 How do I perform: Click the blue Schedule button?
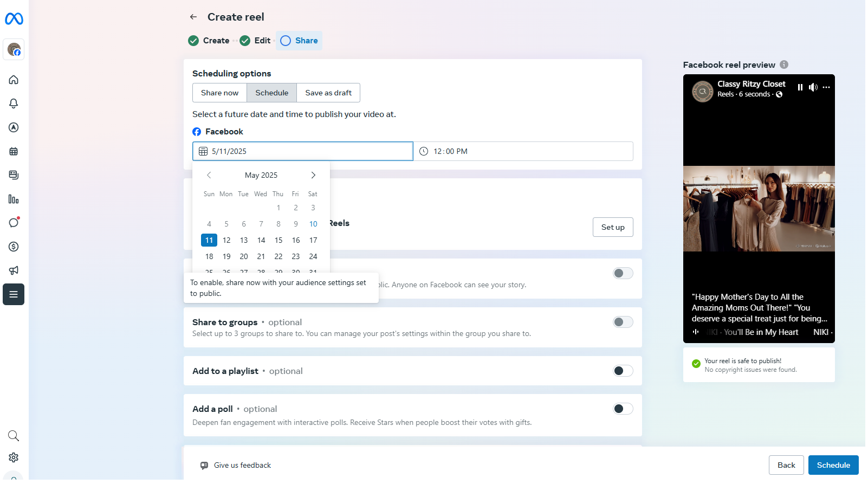click(833, 465)
